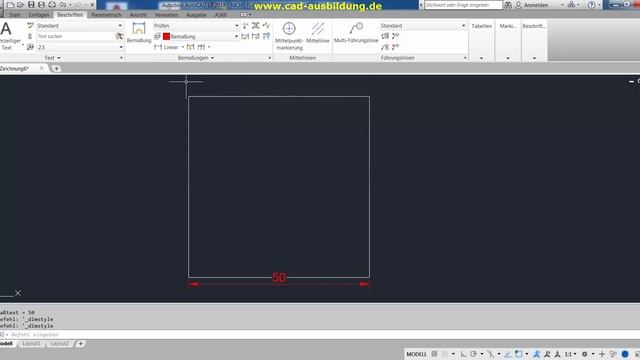640x360 pixels.
Task: Click the dimension break icon
Action: 245,25
